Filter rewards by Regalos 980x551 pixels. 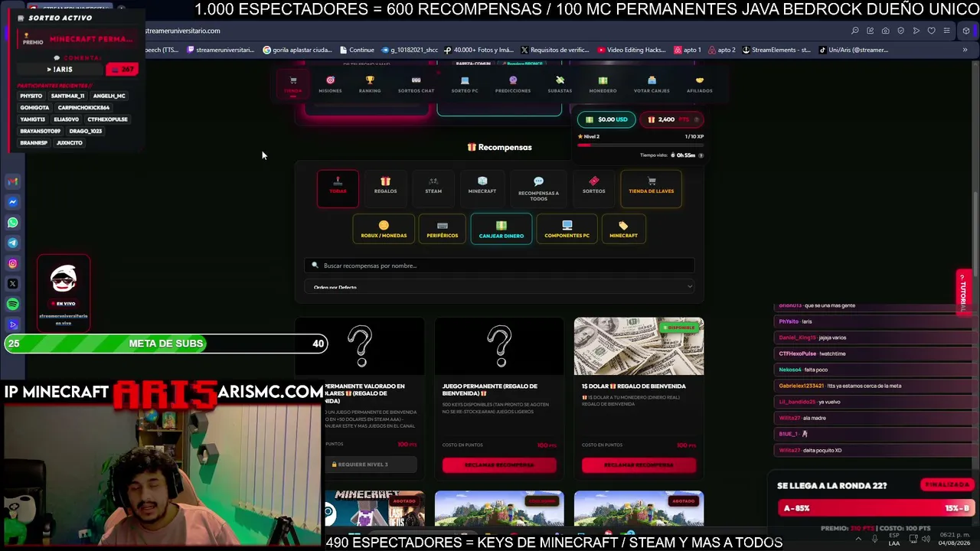385,188
